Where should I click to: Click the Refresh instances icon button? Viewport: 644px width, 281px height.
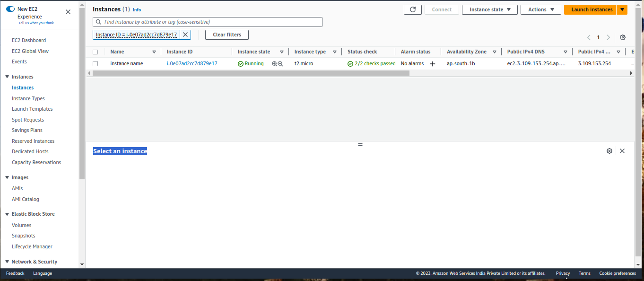(x=413, y=9)
